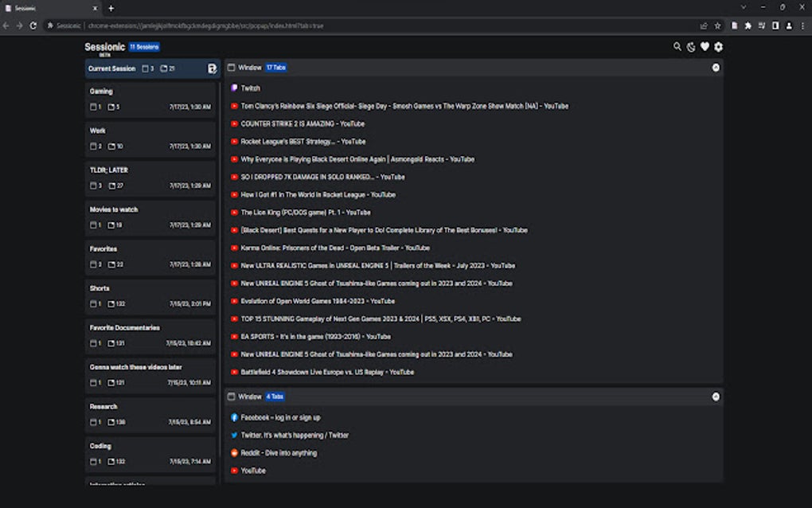Viewport: 812px width, 508px height.
Task: Click window icon of 17 Tabs window
Action: (231, 68)
